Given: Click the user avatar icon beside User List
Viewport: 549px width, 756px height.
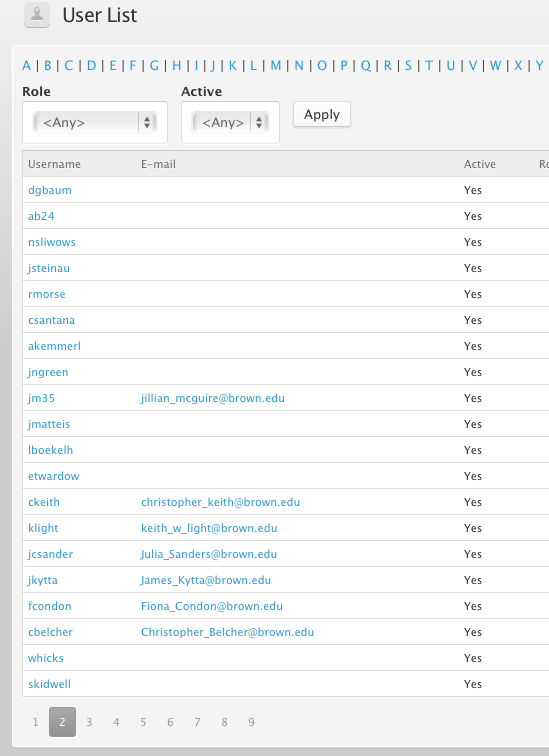Looking at the screenshot, I should pos(37,15).
